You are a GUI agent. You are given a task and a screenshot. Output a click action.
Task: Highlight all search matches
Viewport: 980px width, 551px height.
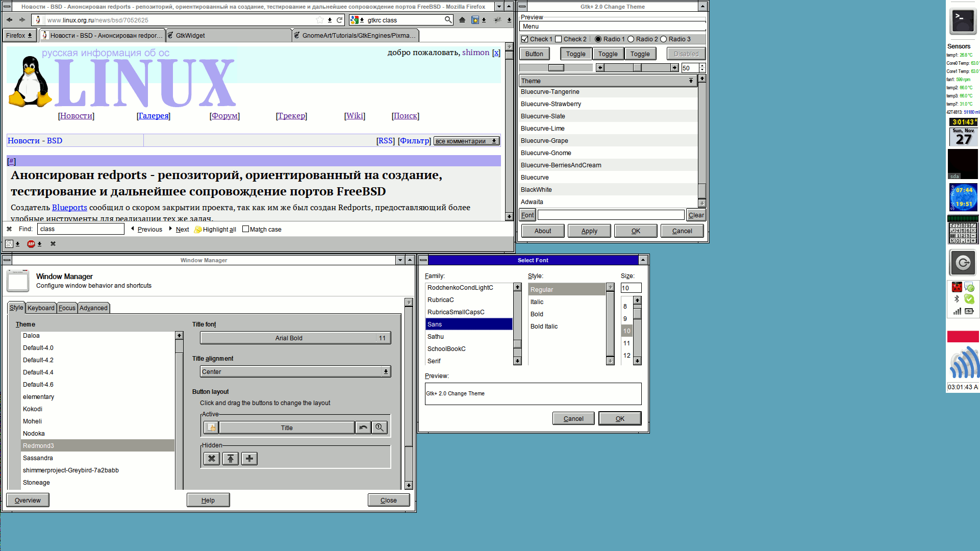[x=215, y=230]
